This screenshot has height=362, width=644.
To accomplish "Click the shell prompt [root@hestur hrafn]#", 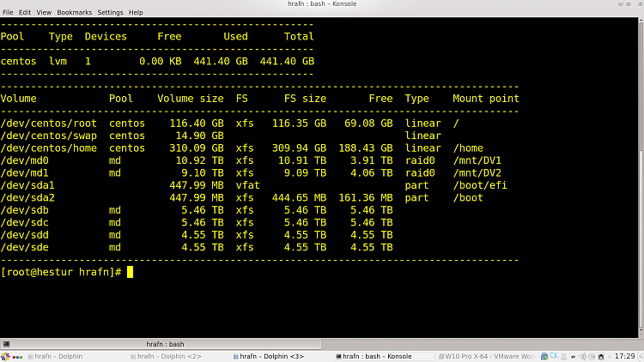I will pyautogui.click(x=61, y=272).
